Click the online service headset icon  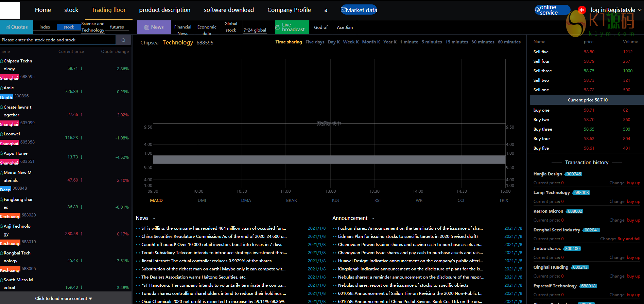click(537, 10)
